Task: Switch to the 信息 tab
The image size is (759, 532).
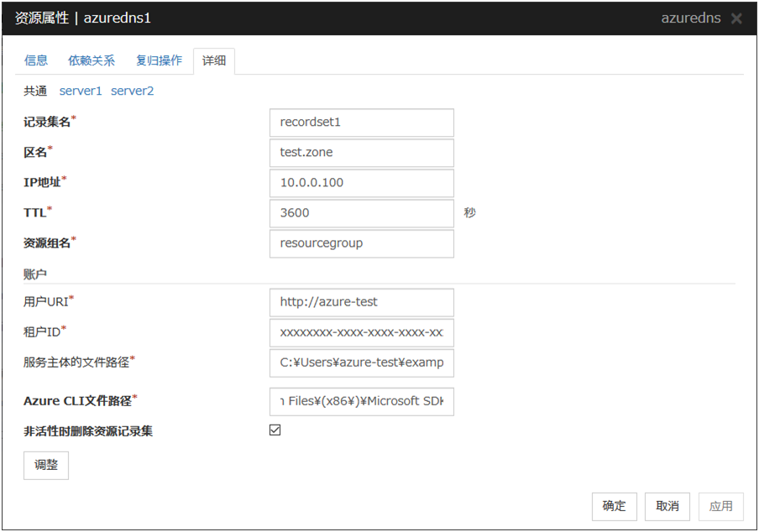Action: [36, 60]
